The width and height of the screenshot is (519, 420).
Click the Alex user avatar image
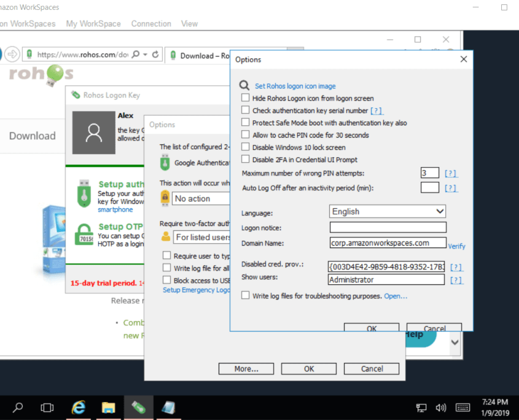[x=93, y=133]
